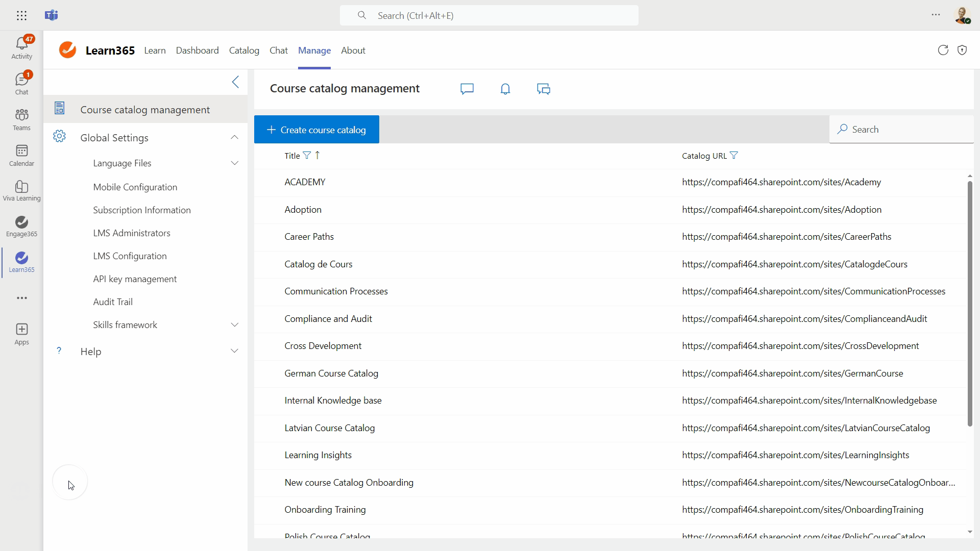Image resolution: width=980 pixels, height=551 pixels.
Task: Open the Adoption catalog row
Action: click(610, 210)
